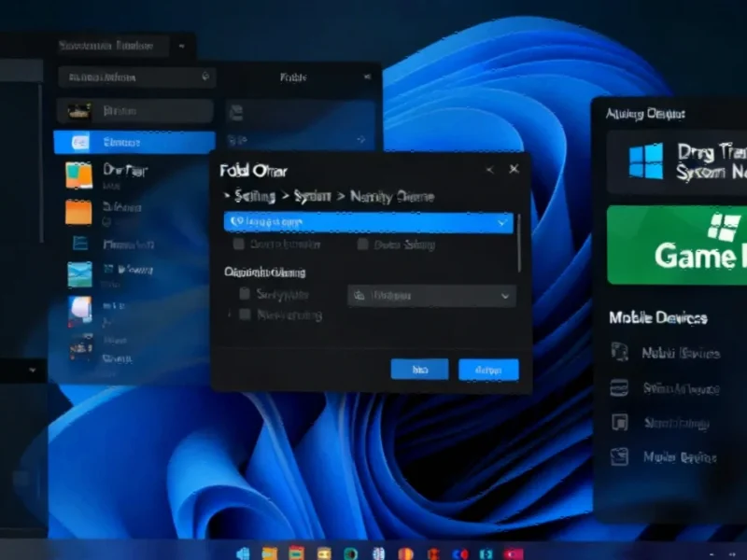
Task: Select the orange folder icon in left list
Action: (x=78, y=212)
